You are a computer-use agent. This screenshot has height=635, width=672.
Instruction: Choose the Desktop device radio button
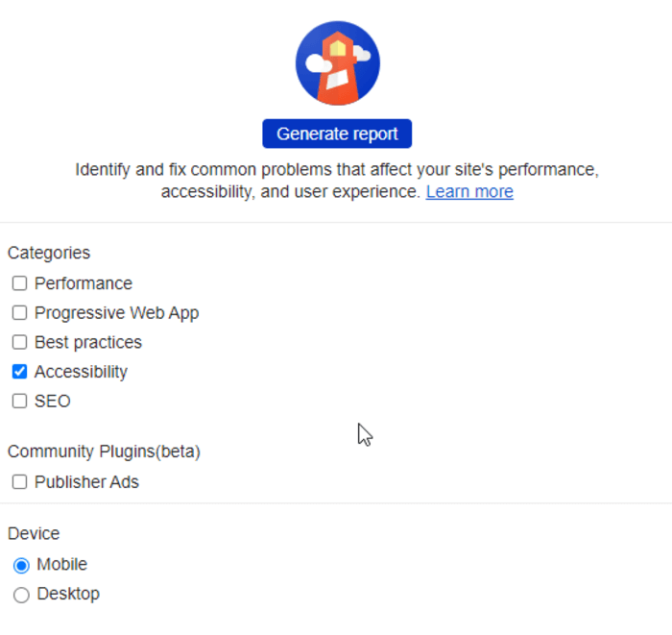(21, 595)
